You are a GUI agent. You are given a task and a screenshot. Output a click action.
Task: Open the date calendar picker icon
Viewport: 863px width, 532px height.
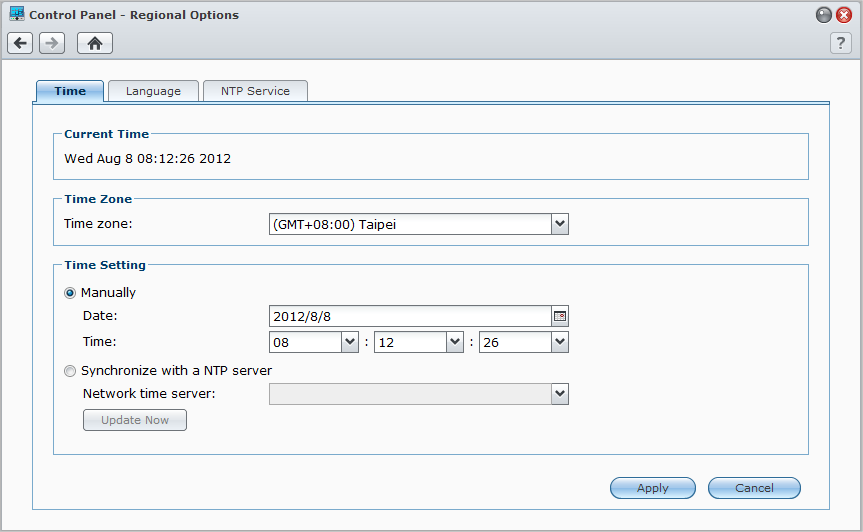click(560, 316)
